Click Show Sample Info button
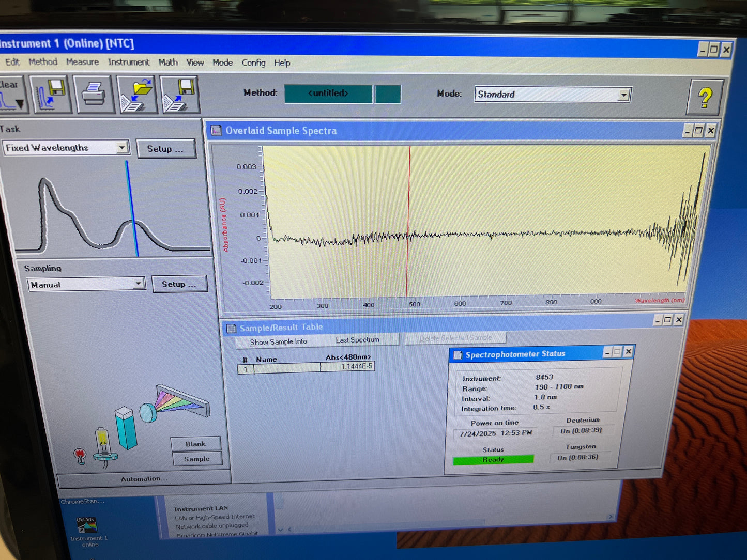The width and height of the screenshot is (747, 560). pyautogui.click(x=278, y=341)
